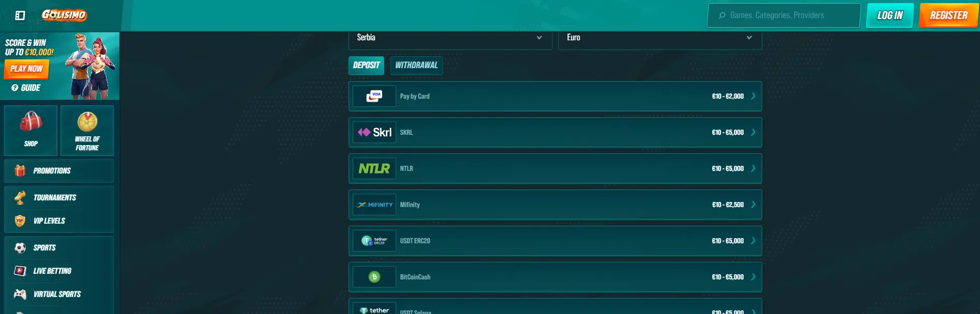The image size is (980, 314).
Task: Expand the Mifinity row chevron
Action: tap(753, 205)
